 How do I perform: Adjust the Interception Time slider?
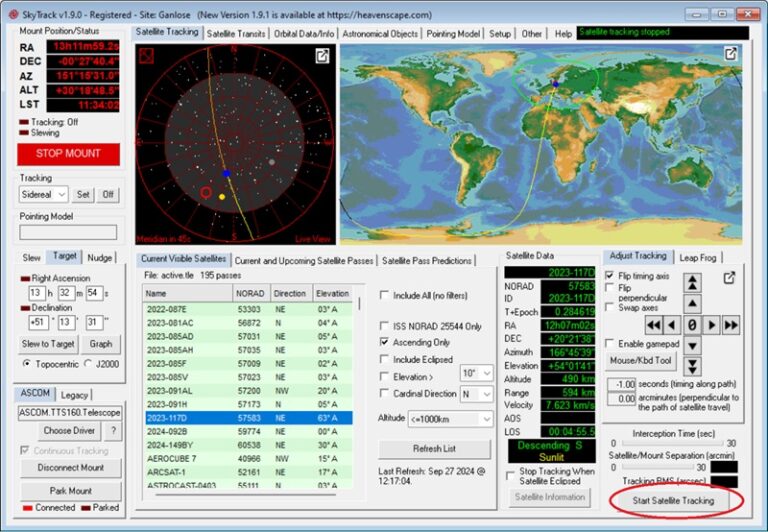click(x=672, y=443)
